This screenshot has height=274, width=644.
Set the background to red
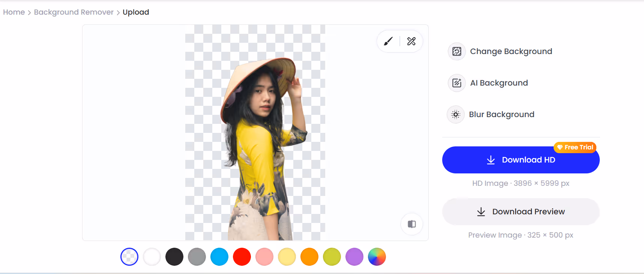(x=242, y=257)
